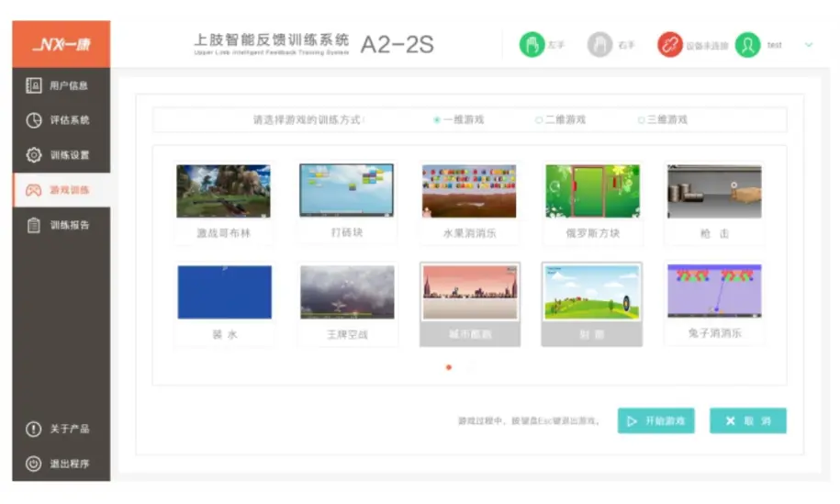
Task: Open the 训练报告 training report menu item
Action: (61, 225)
